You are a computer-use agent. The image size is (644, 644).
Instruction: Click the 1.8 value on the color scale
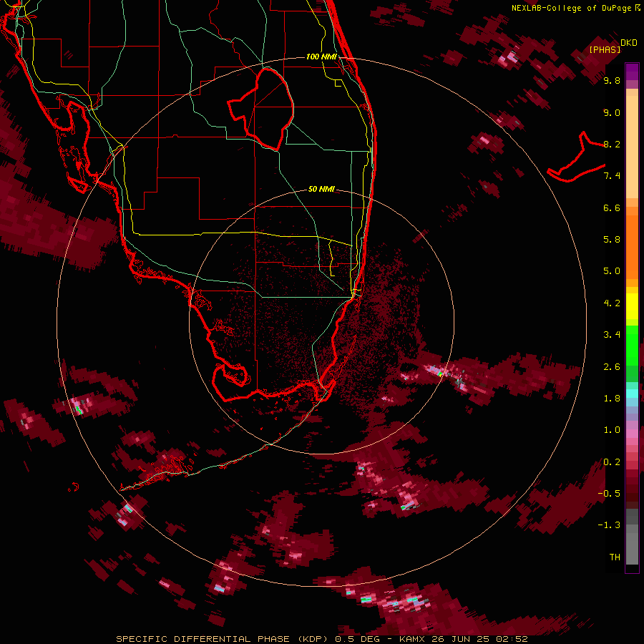point(612,399)
